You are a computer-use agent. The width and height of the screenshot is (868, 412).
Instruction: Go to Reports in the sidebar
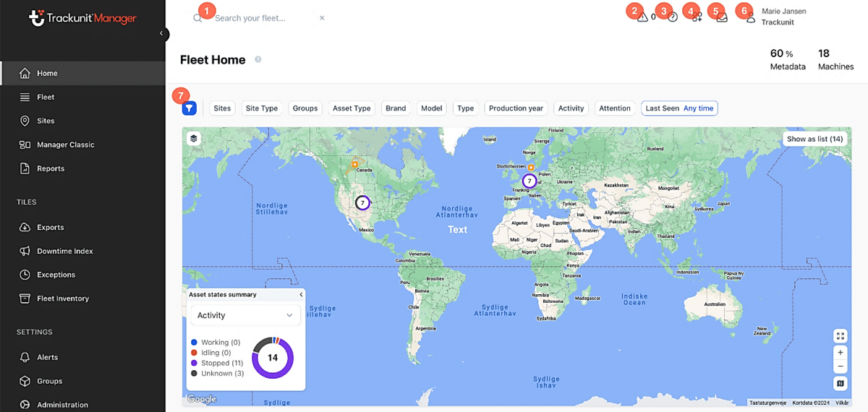[x=51, y=168]
